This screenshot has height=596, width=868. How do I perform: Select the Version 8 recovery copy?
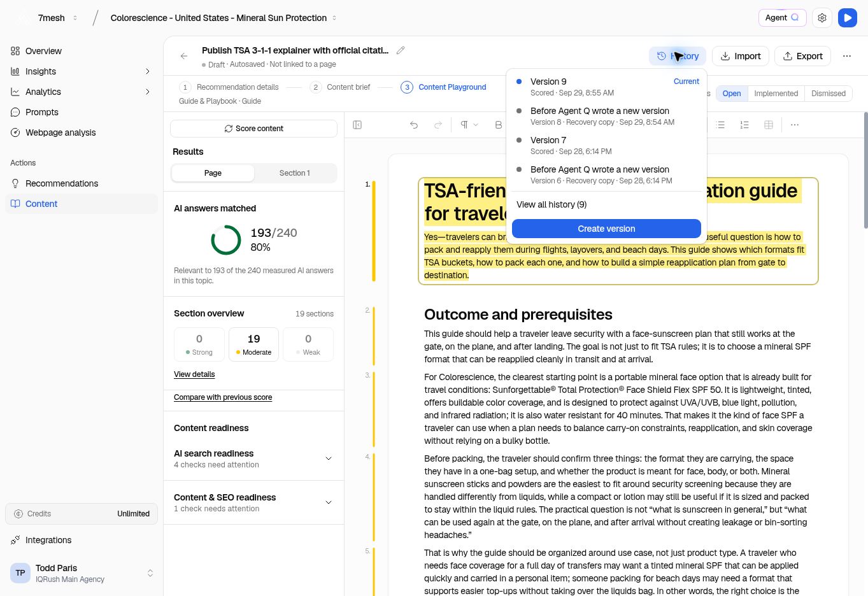606,116
